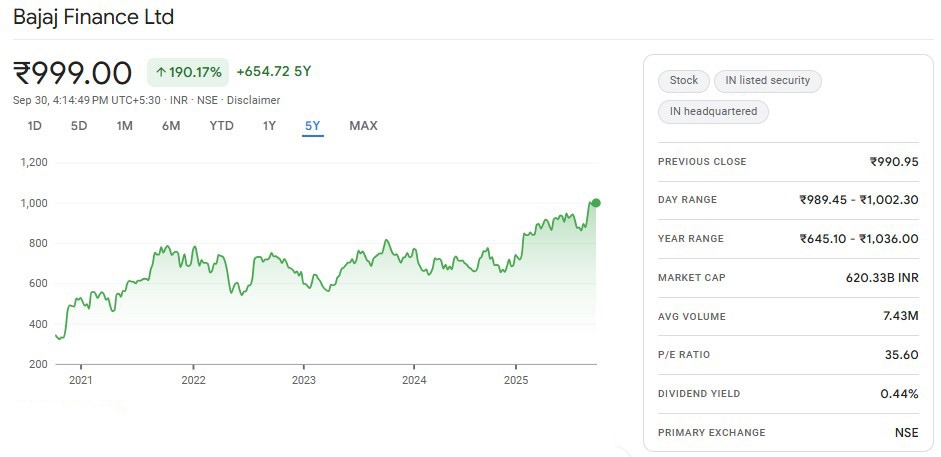The image size is (941, 457).
Task: Select the 1D time range tab
Action: pyautogui.click(x=35, y=126)
